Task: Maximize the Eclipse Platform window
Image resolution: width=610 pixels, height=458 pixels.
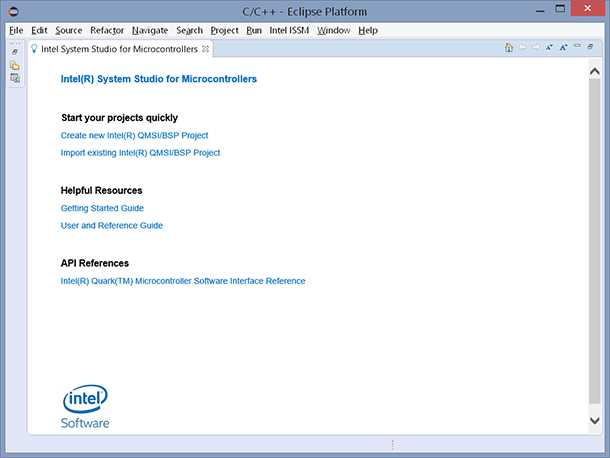Action: [x=560, y=9]
